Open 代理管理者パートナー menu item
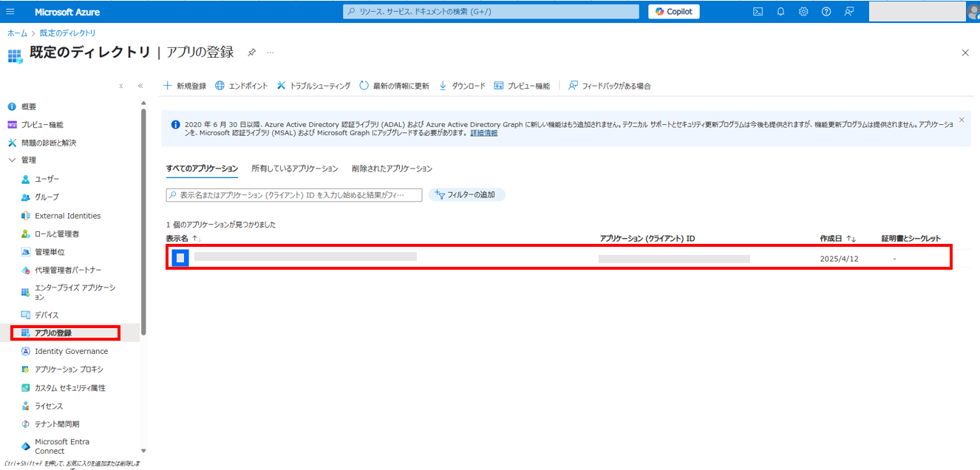Viewport: 980px width, 470px height. [x=68, y=270]
